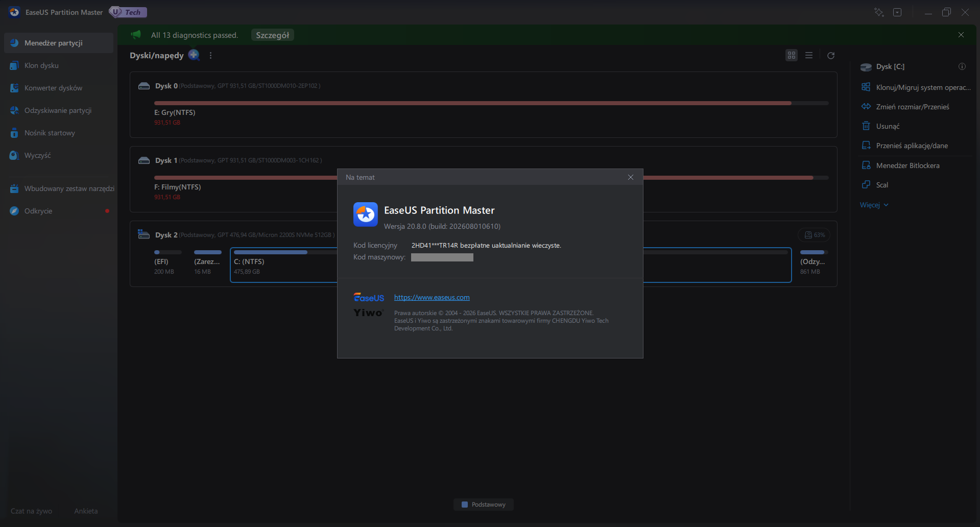The image size is (980, 527).
Task: Click the Podstawowy legend swatch
Action: 465,505
